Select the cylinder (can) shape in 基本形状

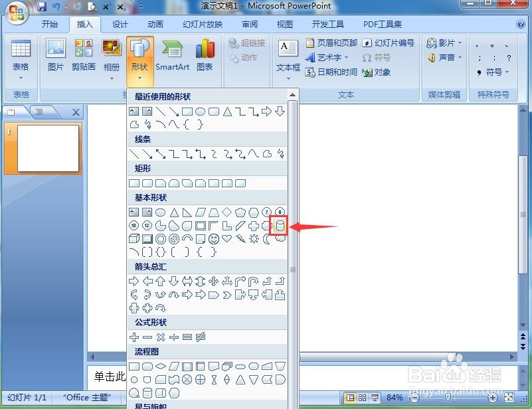pyautogui.click(x=280, y=226)
